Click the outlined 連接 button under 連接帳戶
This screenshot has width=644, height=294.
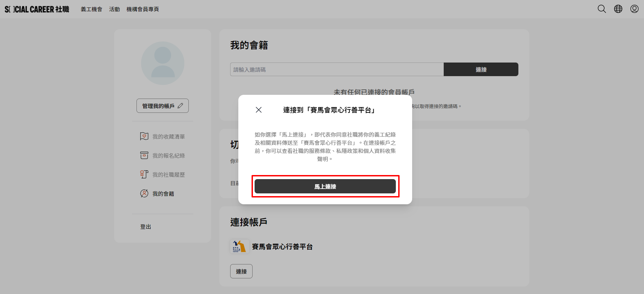pos(241,271)
